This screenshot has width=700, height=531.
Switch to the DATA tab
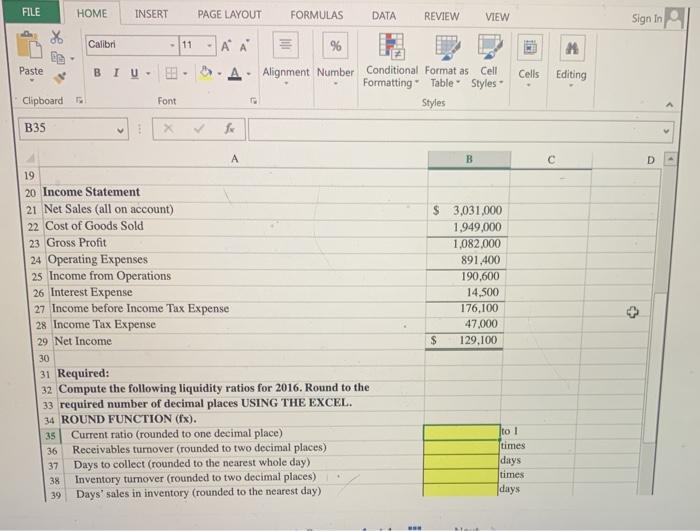pos(383,16)
